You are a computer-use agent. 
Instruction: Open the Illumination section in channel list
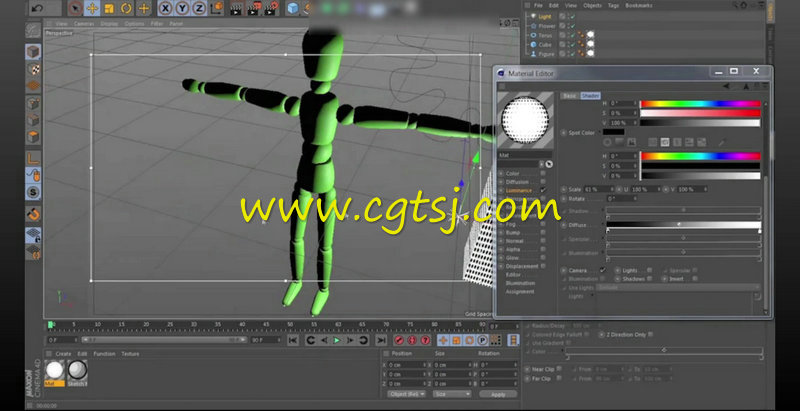pyautogui.click(x=520, y=283)
